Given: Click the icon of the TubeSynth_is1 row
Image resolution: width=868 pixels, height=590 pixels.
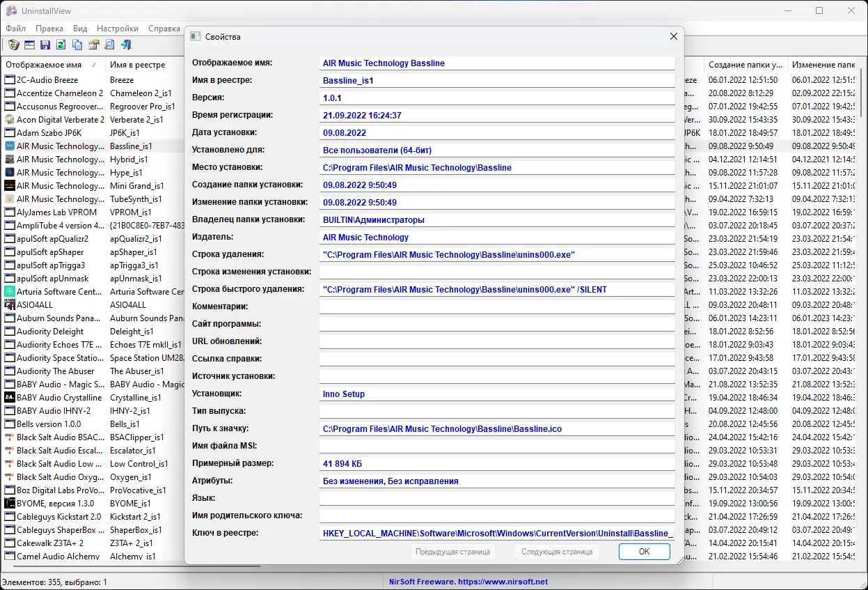Looking at the screenshot, I should pyautogui.click(x=10, y=199).
